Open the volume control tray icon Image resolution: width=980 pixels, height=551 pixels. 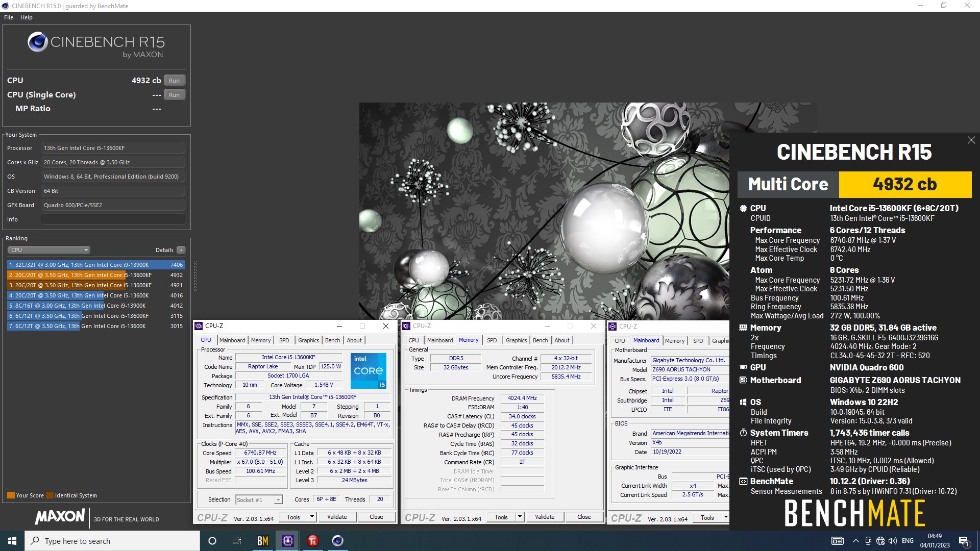(893, 541)
